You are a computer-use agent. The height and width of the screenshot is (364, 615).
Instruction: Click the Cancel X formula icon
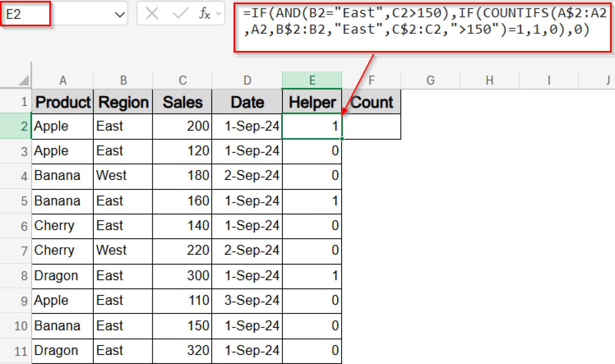pyautogui.click(x=152, y=14)
